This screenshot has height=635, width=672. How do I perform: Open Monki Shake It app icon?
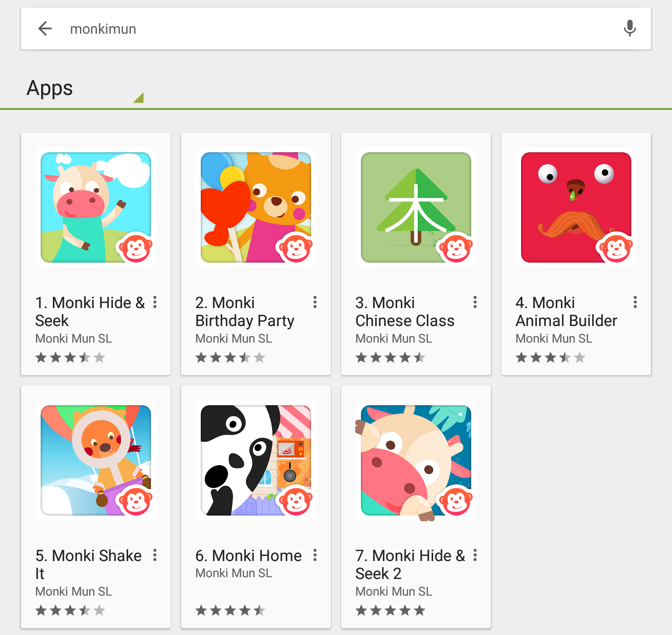96,460
